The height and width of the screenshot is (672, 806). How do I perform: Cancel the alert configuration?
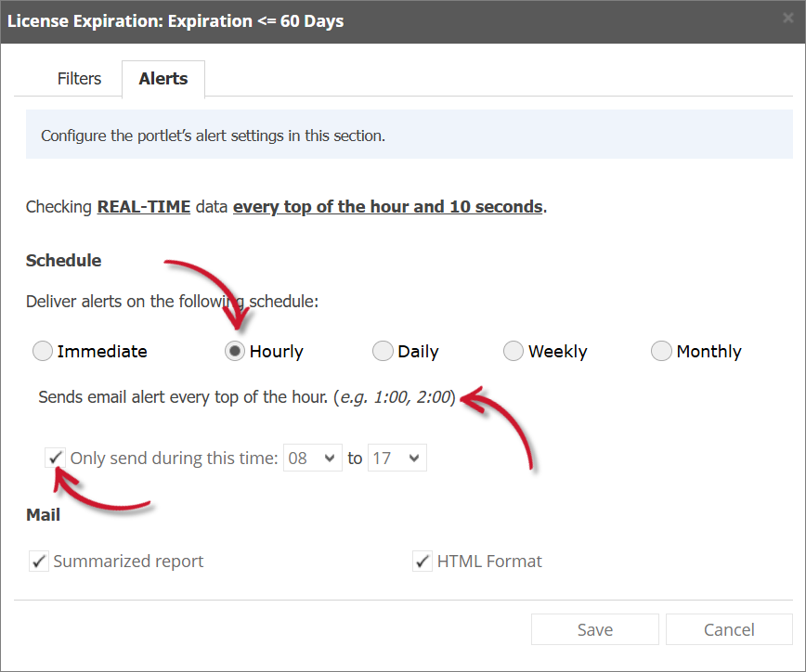(x=729, y=629)
